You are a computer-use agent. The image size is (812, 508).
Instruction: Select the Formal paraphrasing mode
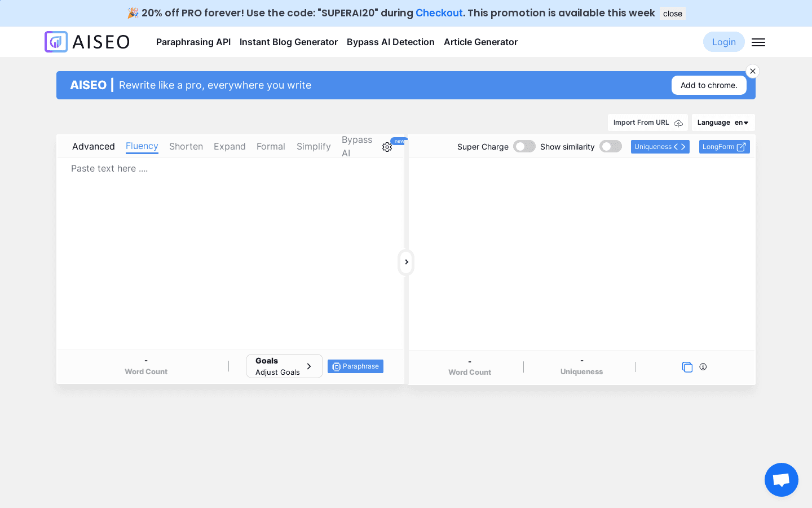pos(271,146)
